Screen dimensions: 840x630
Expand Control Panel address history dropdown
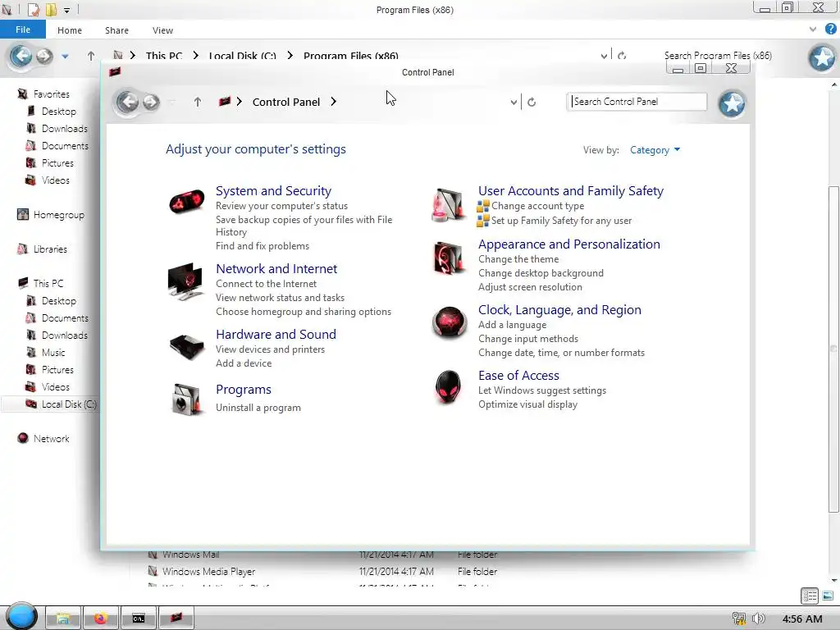point(514,102)
